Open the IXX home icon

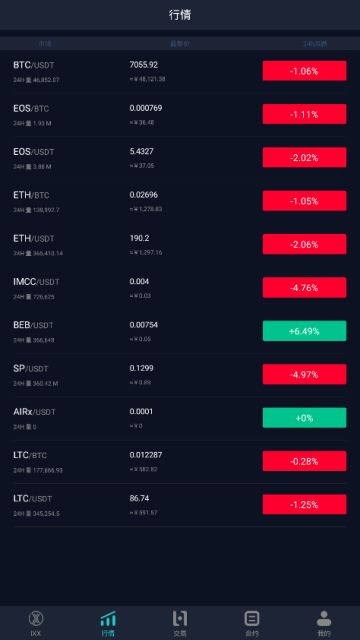(x=36, y=619)
